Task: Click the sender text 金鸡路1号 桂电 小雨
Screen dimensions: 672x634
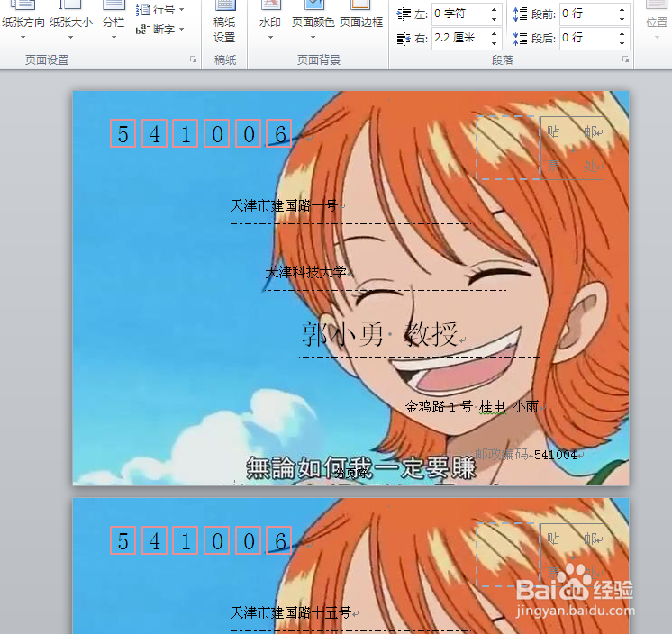Action: [x=471, y=406]
